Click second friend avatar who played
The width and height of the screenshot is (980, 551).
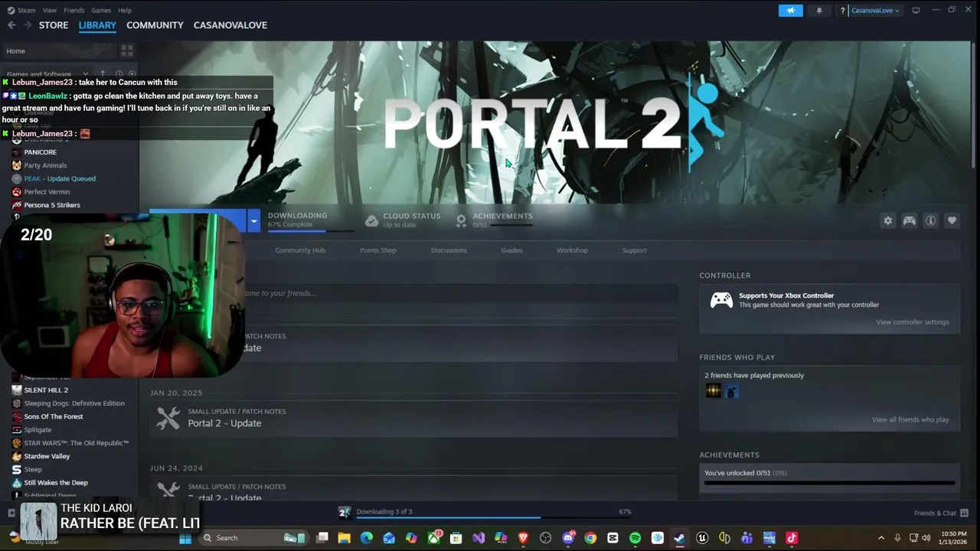pos(732,391)
